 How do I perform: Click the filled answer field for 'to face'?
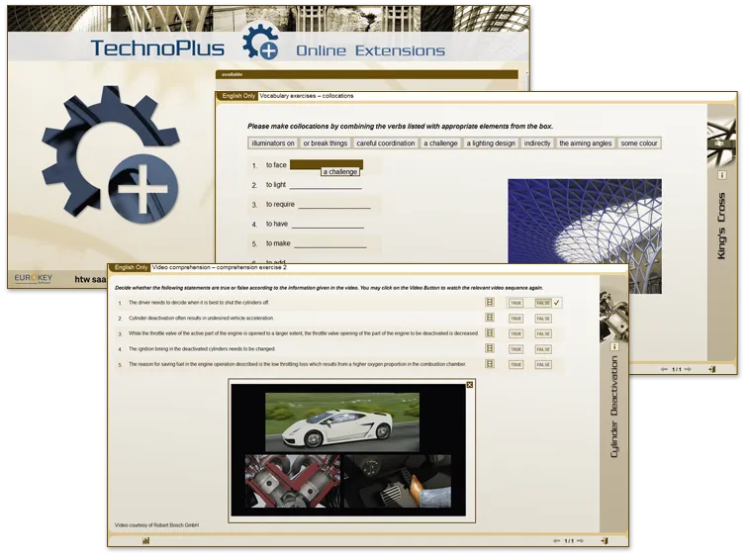[327, 164]
